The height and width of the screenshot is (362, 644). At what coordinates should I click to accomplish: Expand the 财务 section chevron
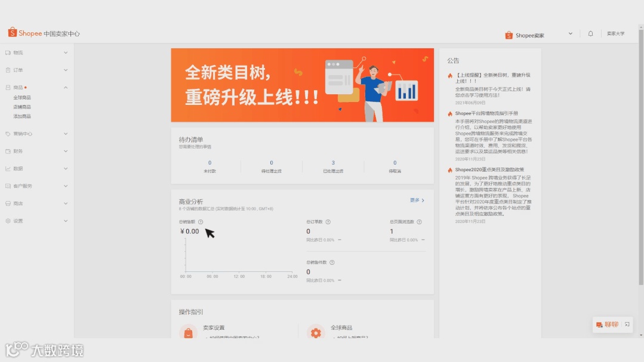[x=66, y=151]
